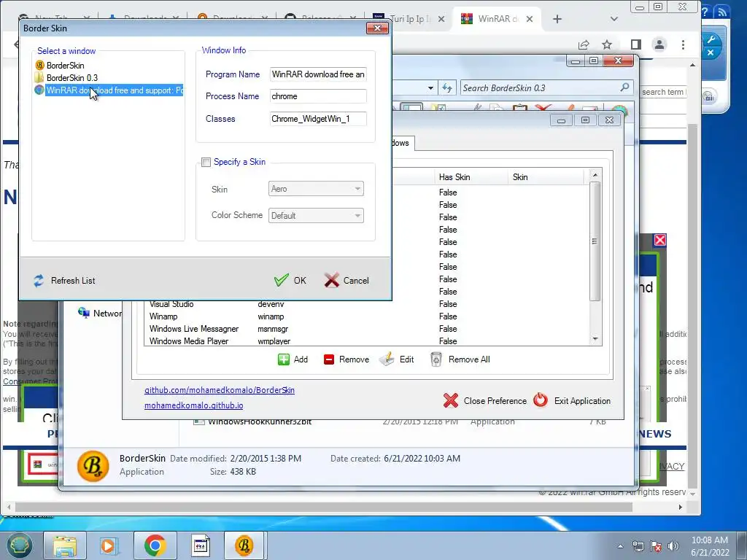This screenshot has height=560, width=747.
Task: Click the Edit pencil icon
Action: point(387,359)
